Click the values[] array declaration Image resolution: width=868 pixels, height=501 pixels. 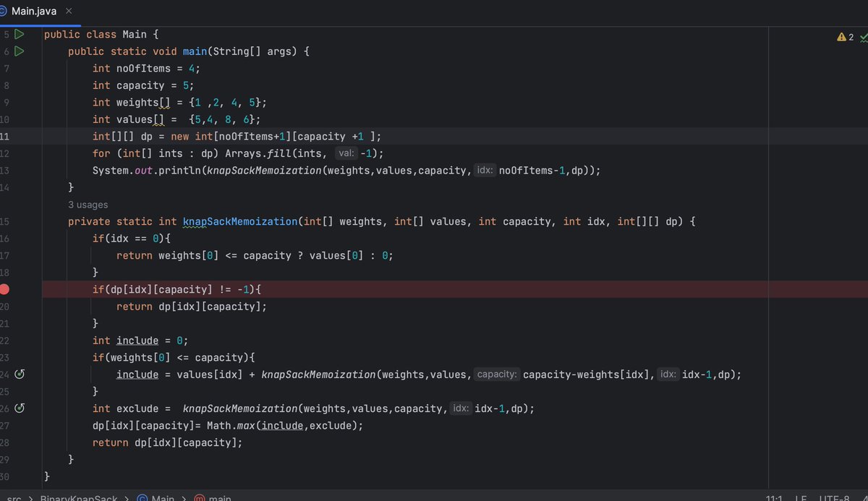coord(176,119)
